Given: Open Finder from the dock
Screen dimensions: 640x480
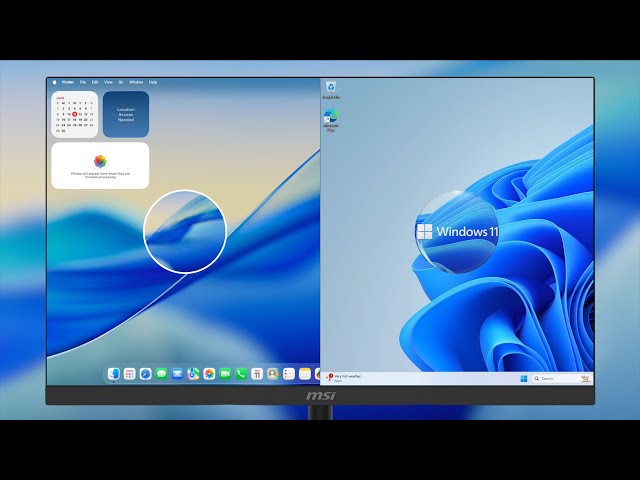Looking at the screenshot, I should [113, 373].
